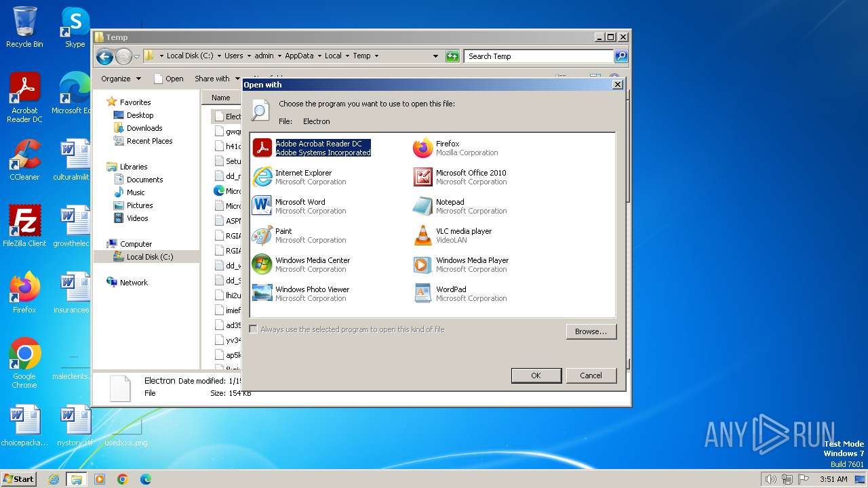Launch Firefox desktop shortcut
This screenshot has width=868, height=488.
(x=24, y=292)
